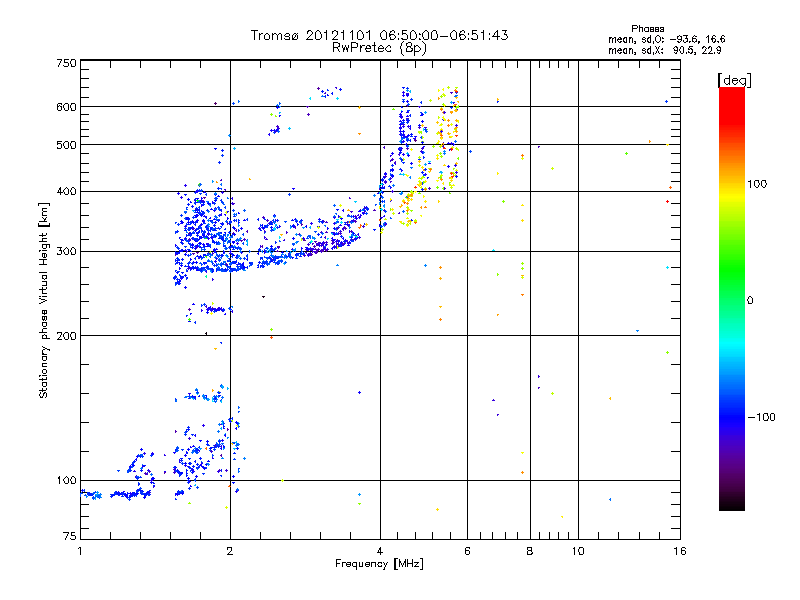Click the x-axis label '1'
Screen dimensions: 800x600
pyautogui.click(x=80, y=551)
